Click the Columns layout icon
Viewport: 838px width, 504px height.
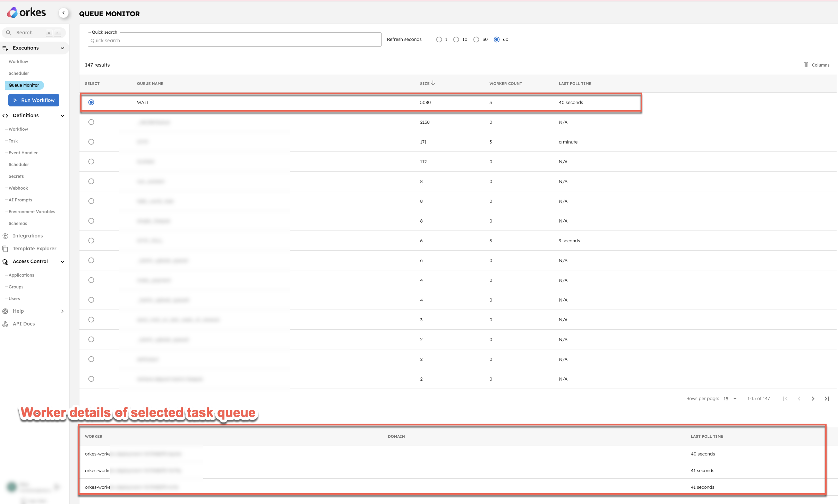click(x=806, y=65)
